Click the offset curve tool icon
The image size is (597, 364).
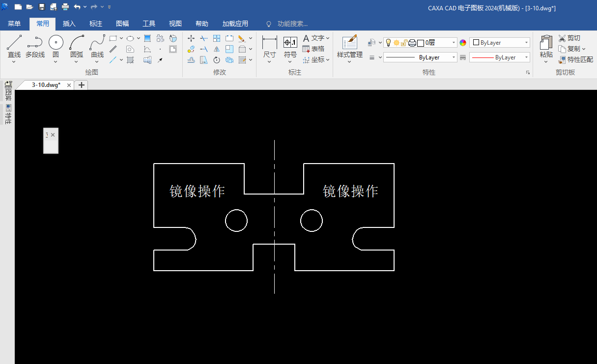(x=191, y=60)
